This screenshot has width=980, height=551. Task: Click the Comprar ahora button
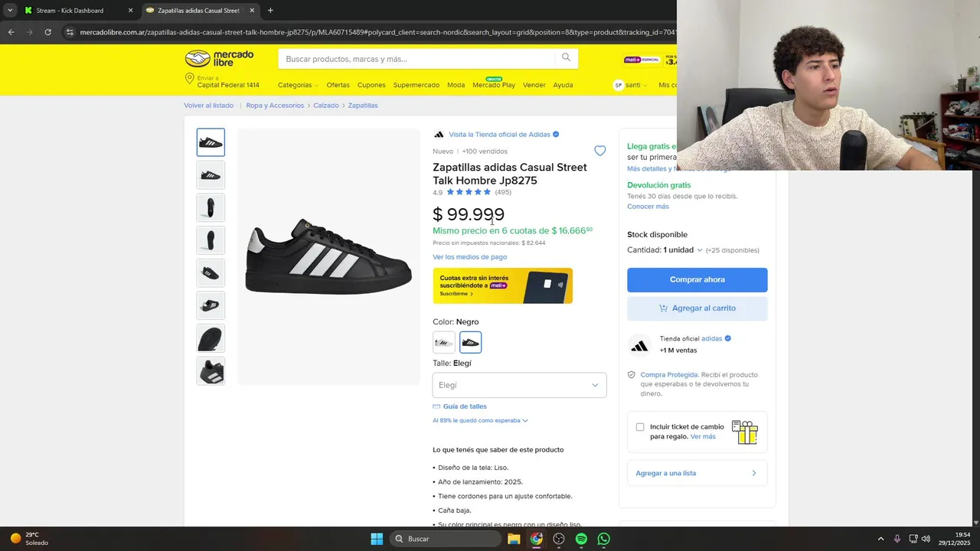point(697,279)
